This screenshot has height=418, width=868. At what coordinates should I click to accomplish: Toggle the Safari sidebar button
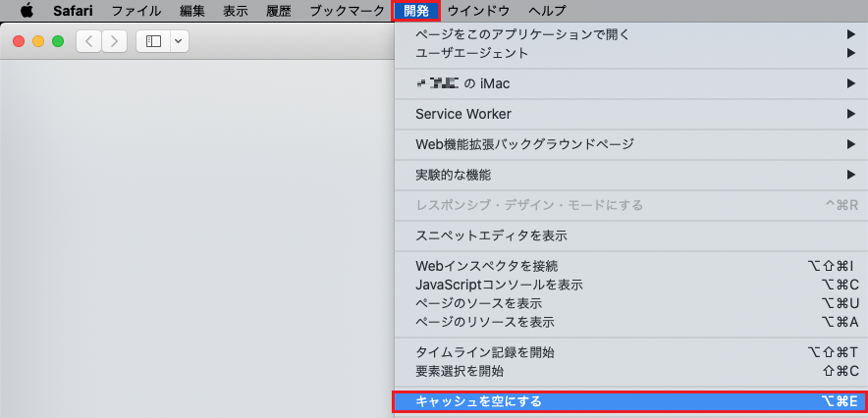[x=153, y=41]
